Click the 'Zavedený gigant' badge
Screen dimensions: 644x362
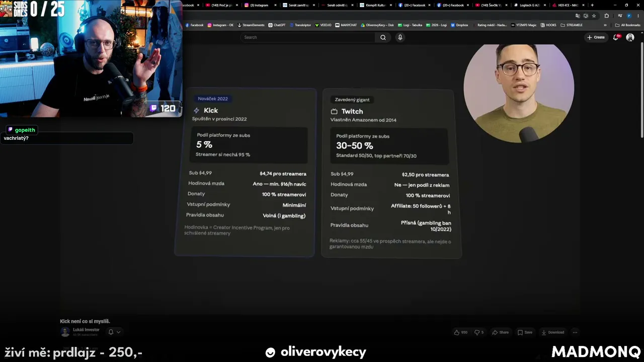352,100
